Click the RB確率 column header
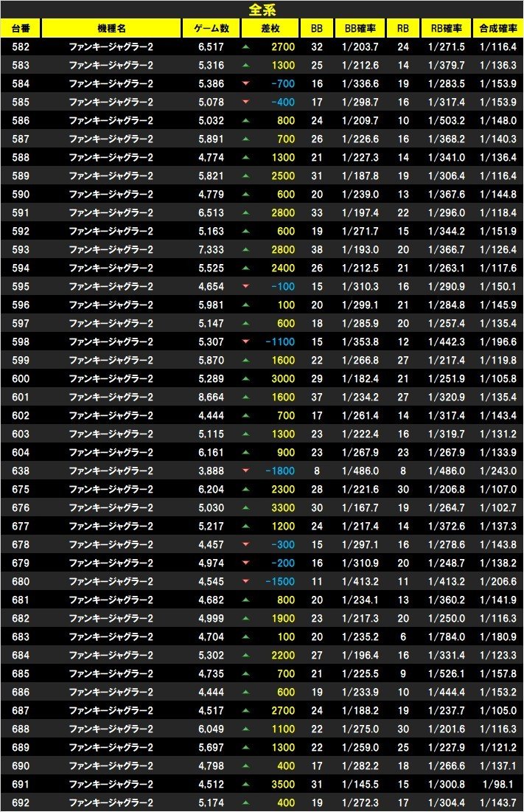Image resolution: width=524 pixels, height=812 pixels. (x=446, y=29)
